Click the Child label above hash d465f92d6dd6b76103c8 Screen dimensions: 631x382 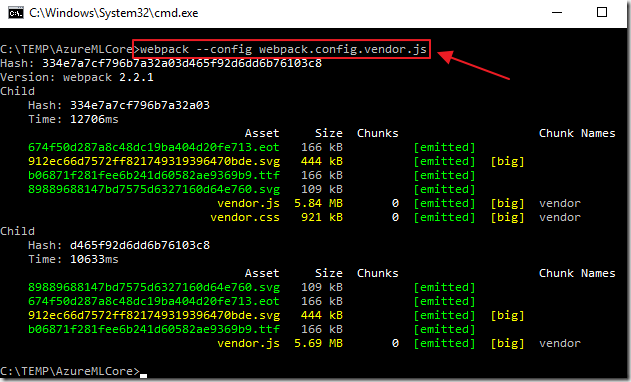(x=17, y=231)
